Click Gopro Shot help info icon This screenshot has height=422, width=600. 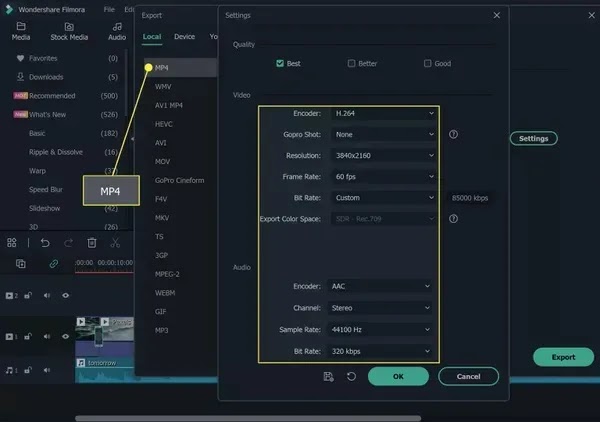pyautogui.click(x=453, y=134)
